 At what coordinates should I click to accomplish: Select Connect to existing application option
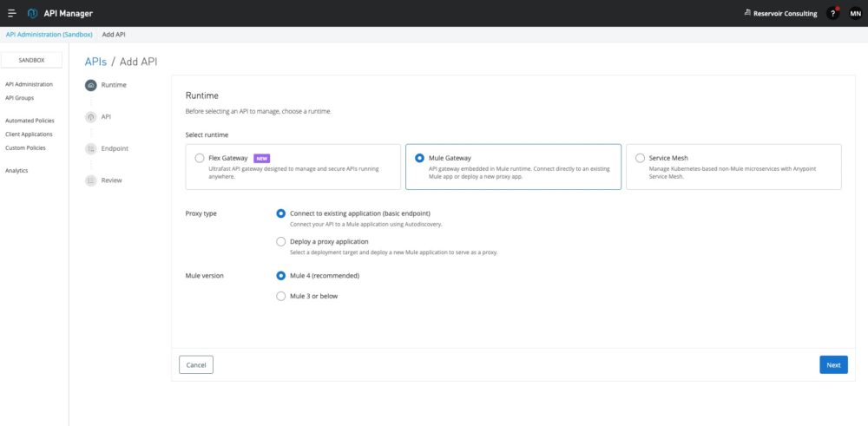[x=280, y=213]
